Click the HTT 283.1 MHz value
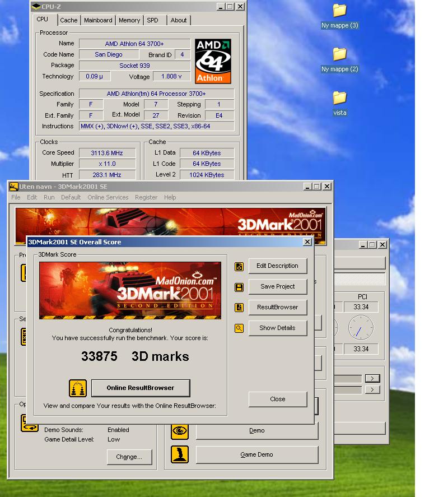This screenshot has width=448, height=497. (107, 175)
